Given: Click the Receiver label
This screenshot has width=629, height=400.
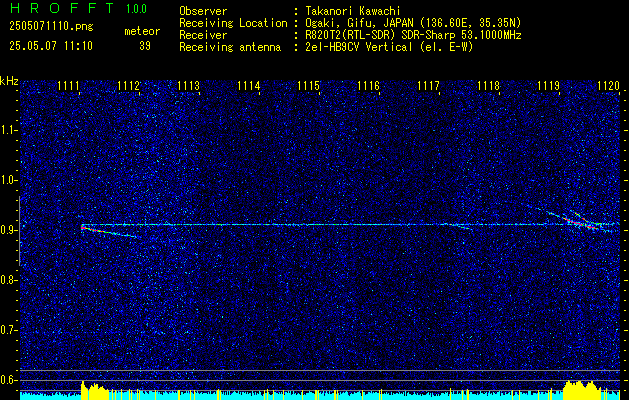Looking at the screenshot, I should tap(203, 35).
